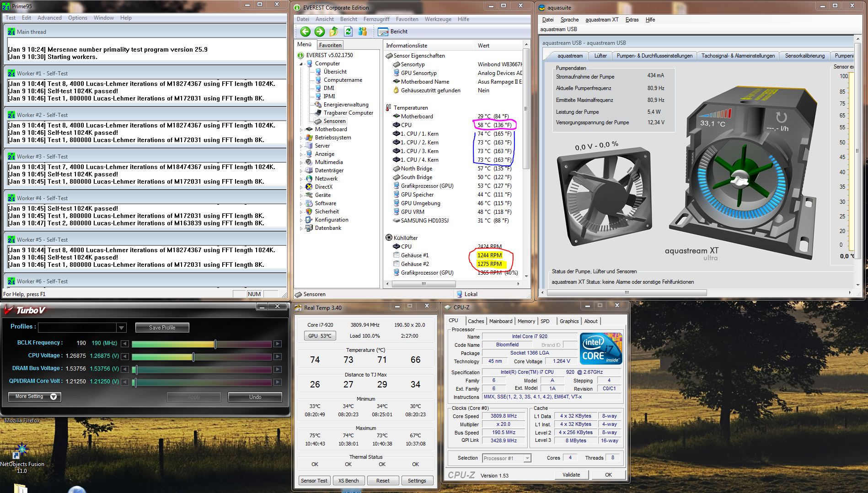The image size is (868, 493).
Task: Click the green Forward arrow in EVEREST
Action: 320,32
